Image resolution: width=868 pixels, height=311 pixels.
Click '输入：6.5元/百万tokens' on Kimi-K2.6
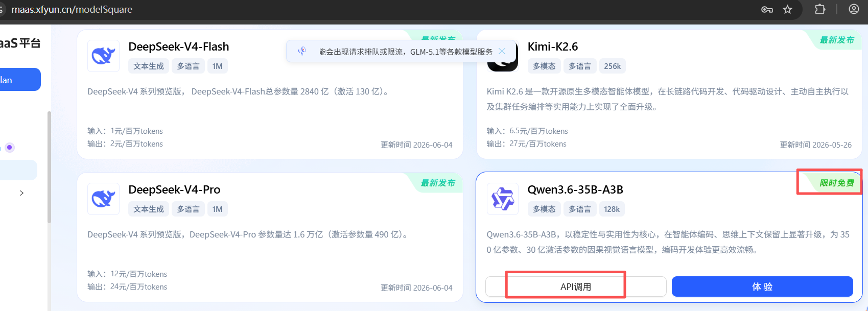(x=527, y=131)
